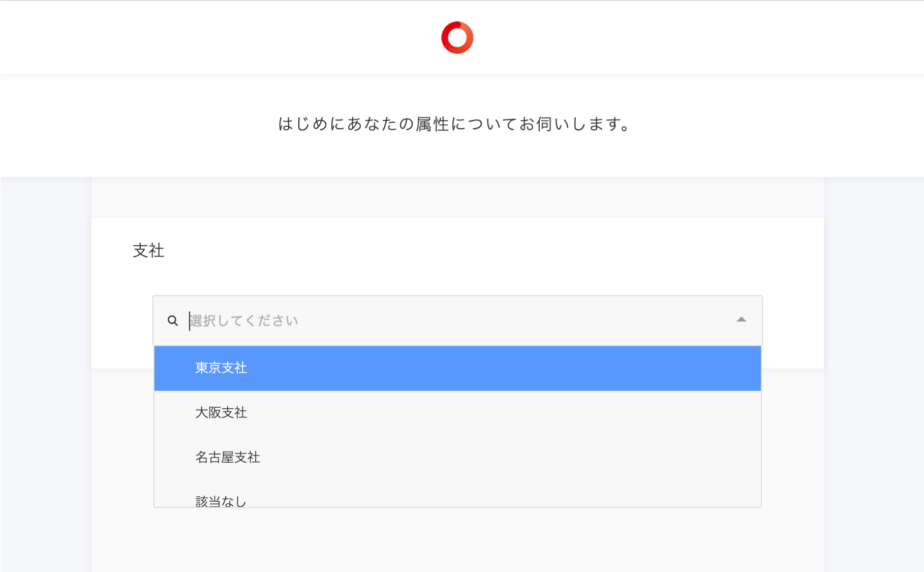Select the 該当なし option
This screenshot has height=572, width=924.
221,500
